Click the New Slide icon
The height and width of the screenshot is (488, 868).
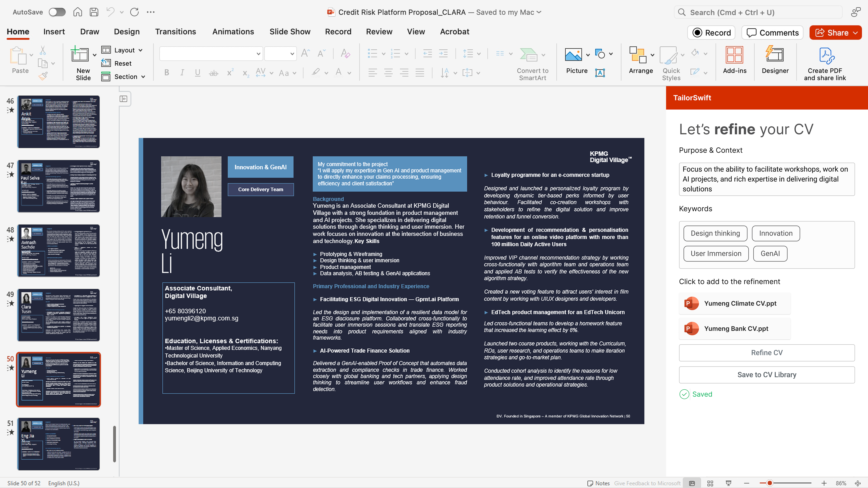click(80, 55)
